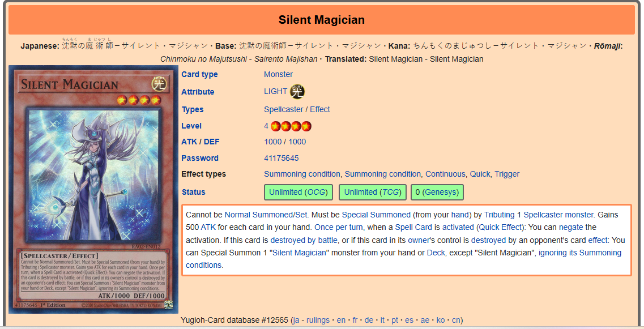Open the DEF label link
The width and height of the screenshot is (644, 329).
click(x=211, y=142)
